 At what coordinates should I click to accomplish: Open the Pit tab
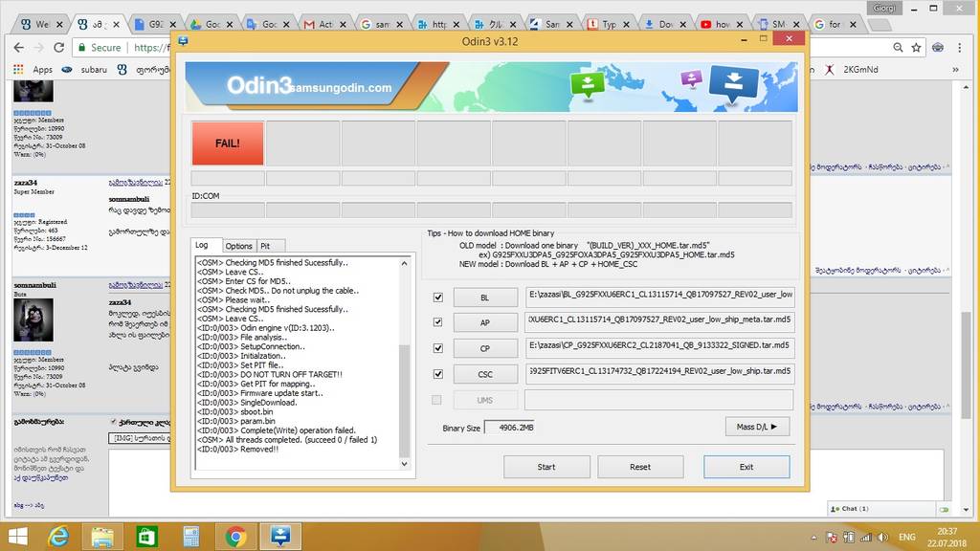click(x=266, y=246)
